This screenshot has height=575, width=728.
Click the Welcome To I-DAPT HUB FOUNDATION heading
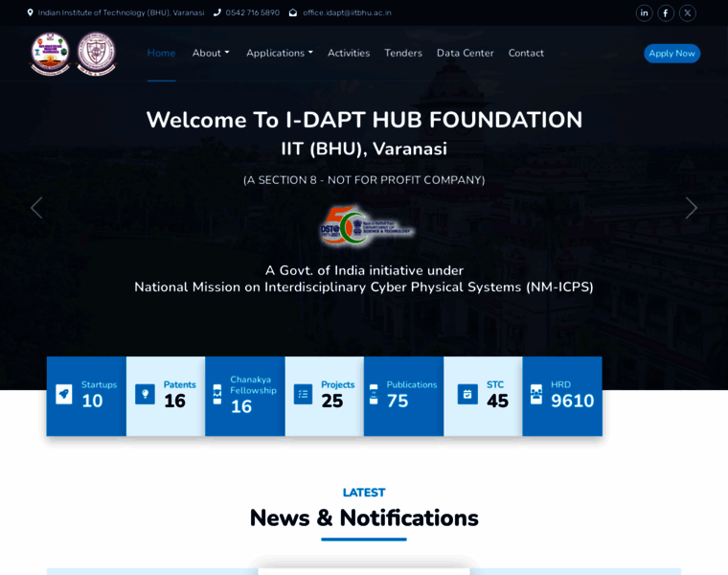pyautogui.click(x=364, y=120)
